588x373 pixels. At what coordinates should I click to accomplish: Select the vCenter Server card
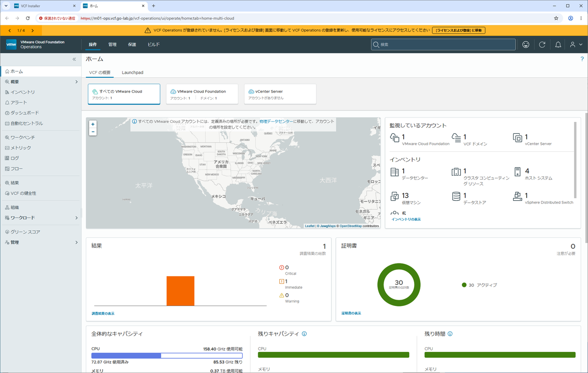pos(280,94)
